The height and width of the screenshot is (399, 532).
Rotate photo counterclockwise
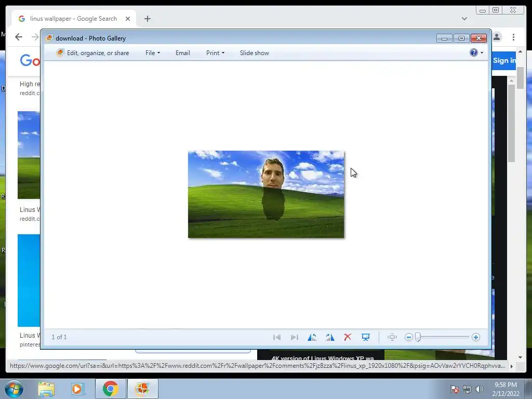click(312, 337)
